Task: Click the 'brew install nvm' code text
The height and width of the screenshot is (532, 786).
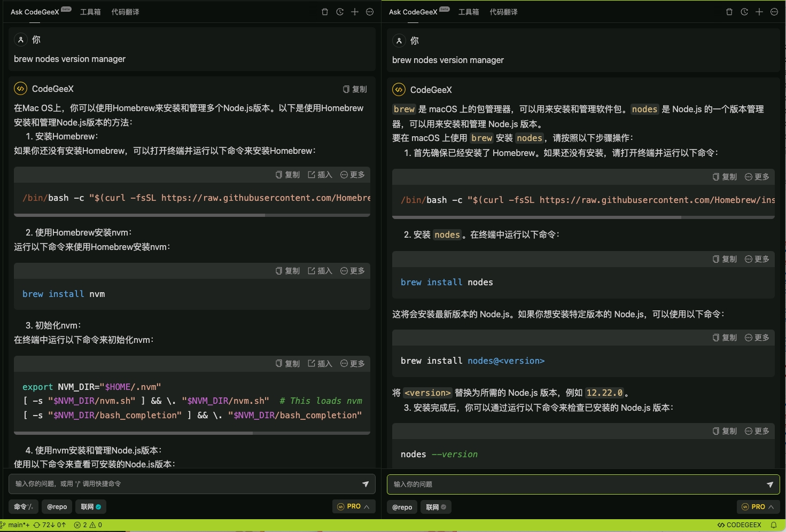Action: (x=64, y=294)
